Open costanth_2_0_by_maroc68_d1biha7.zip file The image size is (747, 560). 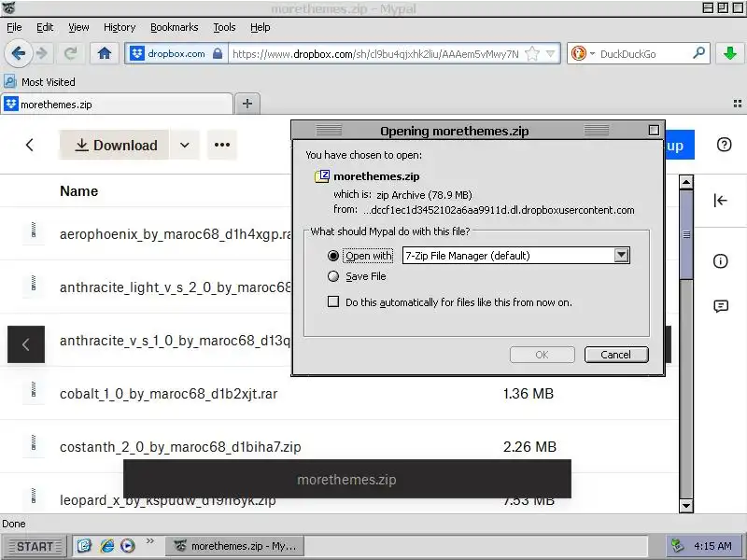180,447
